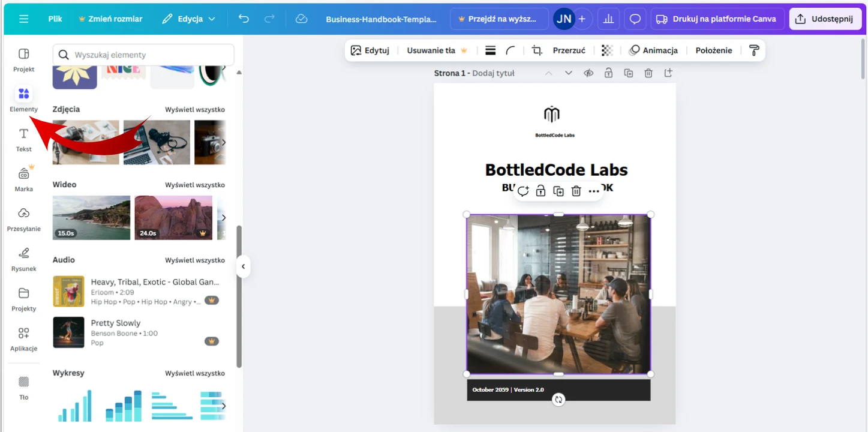Open the hamburger main menu

click(x=23, y=19)
